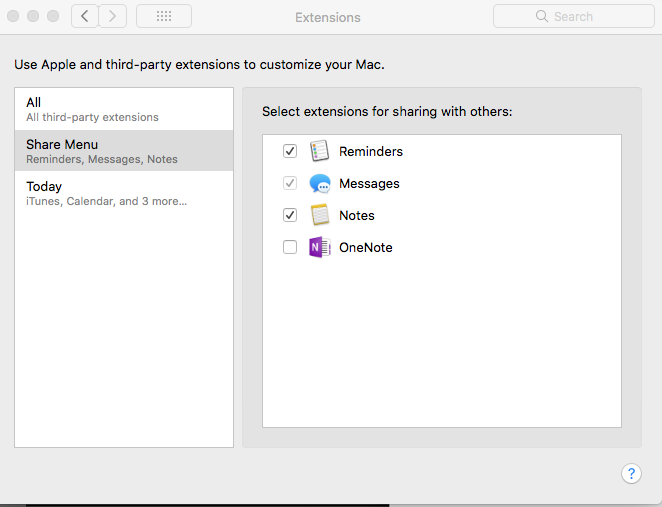
Task: Click the OneNote purple icon
Action: 320,247
